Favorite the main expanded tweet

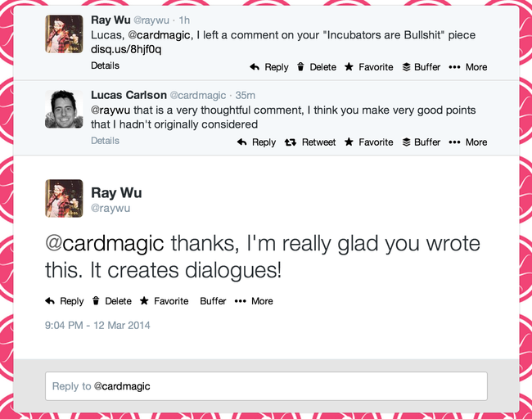[164, 301]
